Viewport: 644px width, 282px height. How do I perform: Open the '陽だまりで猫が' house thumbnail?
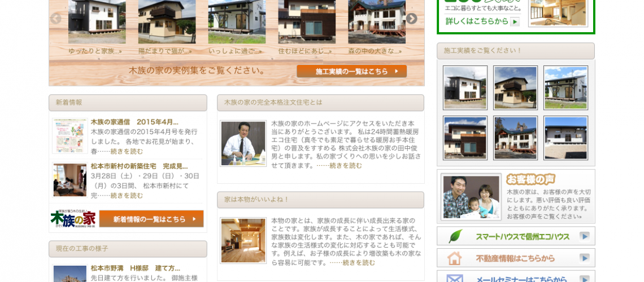pos(167,22)
